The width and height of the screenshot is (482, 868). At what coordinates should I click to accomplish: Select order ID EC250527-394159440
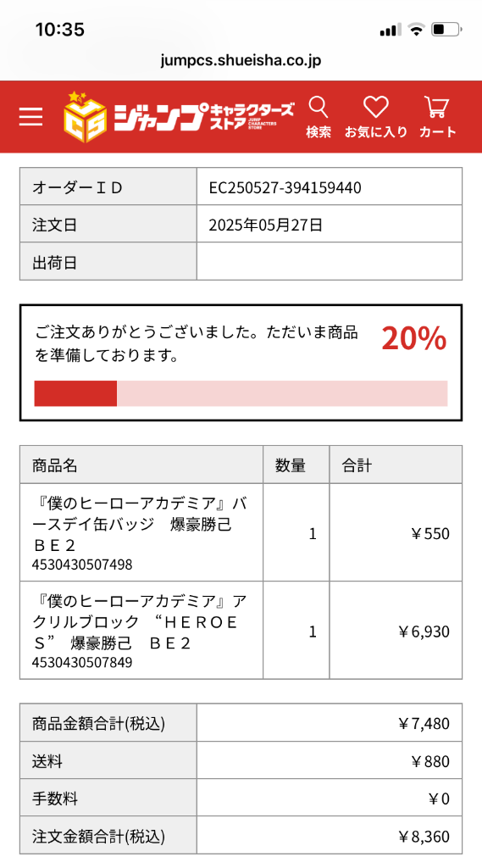tap(285, 187)
